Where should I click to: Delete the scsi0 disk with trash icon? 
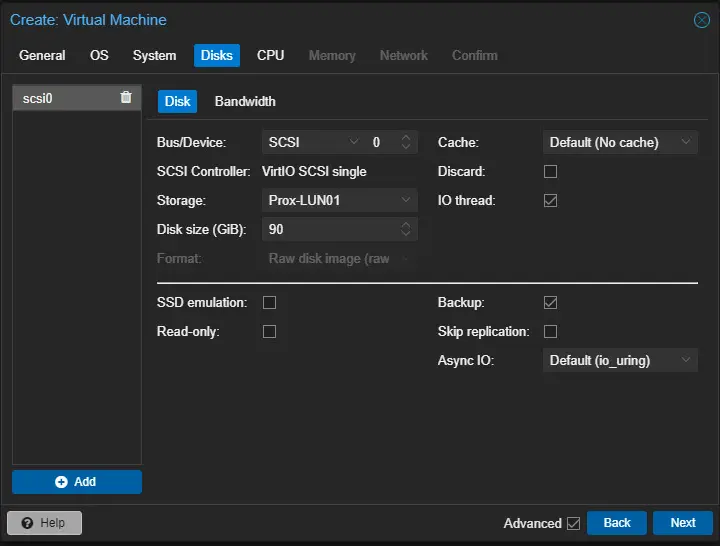tap(125, 98)
